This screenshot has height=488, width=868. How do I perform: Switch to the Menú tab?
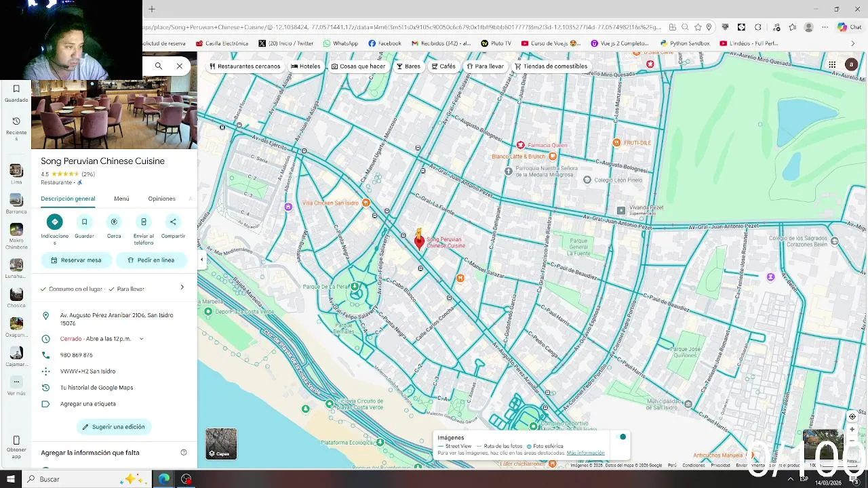[x=121, y=199]
